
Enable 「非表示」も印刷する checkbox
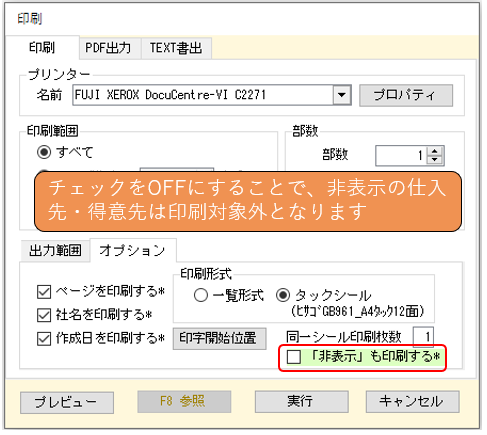tap(294, 357)
